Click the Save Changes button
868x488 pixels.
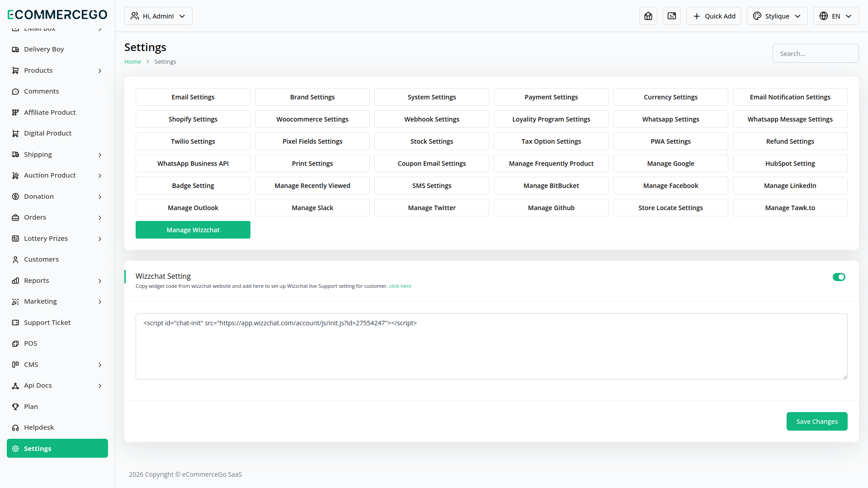[x=817, y=421]
